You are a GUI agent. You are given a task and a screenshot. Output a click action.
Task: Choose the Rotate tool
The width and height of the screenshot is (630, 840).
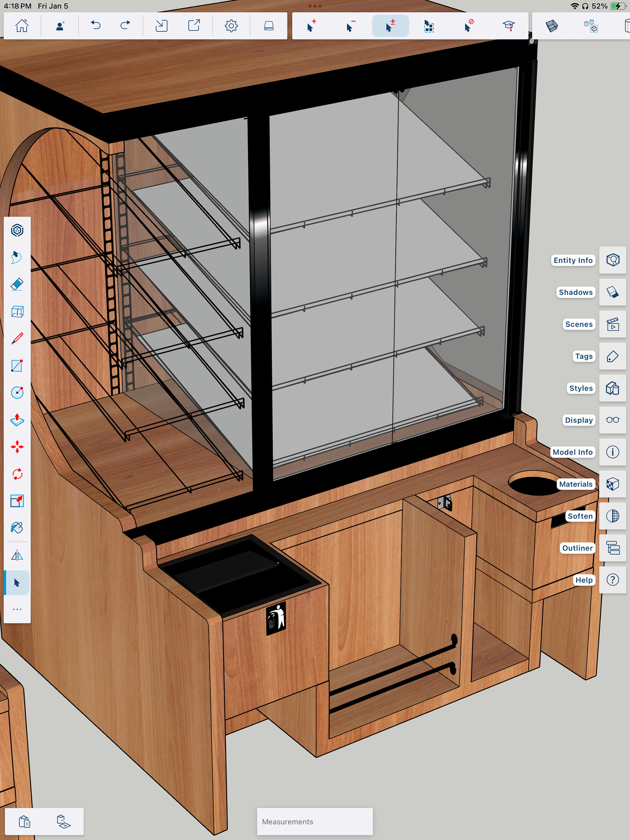17,474
